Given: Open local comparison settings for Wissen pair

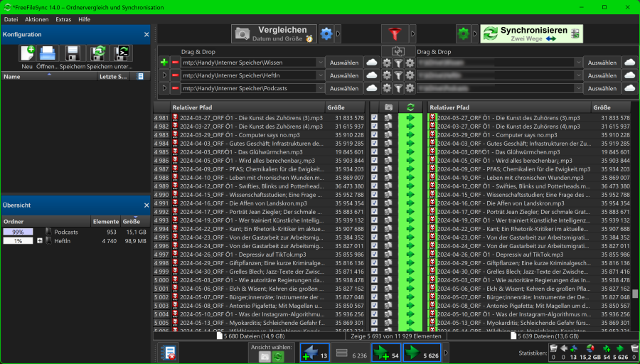Looking at the screenshot, I should click(x=387, y=63).
